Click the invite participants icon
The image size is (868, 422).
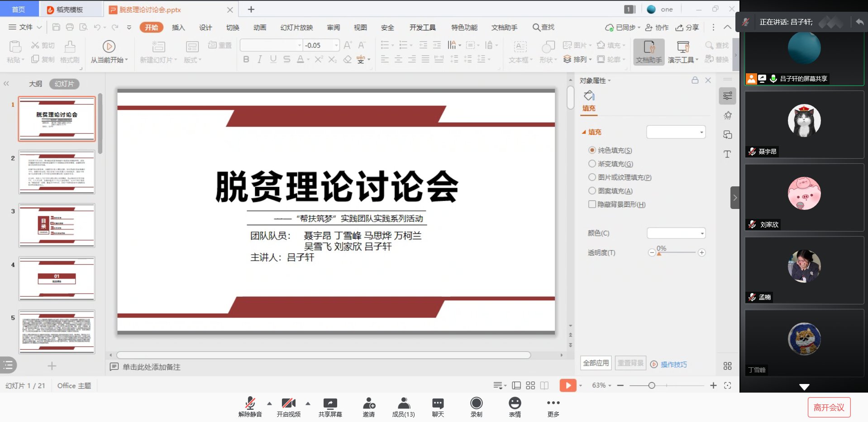click(x=369, y=403)
